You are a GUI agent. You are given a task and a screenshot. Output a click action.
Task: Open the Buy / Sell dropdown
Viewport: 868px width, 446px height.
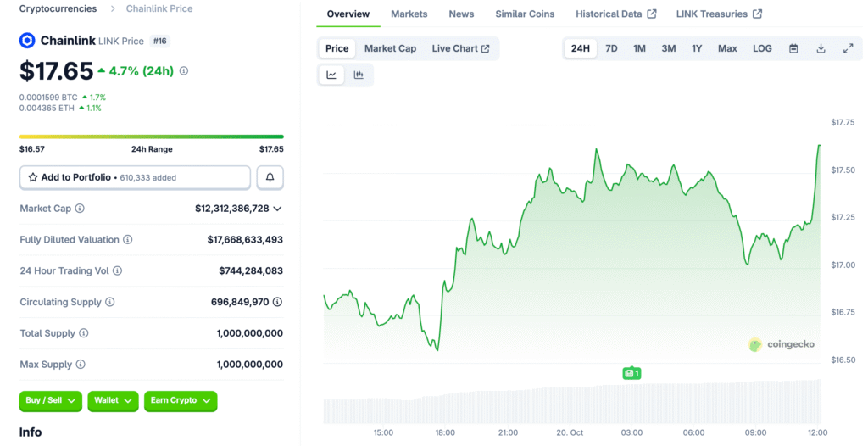(50, 400)
